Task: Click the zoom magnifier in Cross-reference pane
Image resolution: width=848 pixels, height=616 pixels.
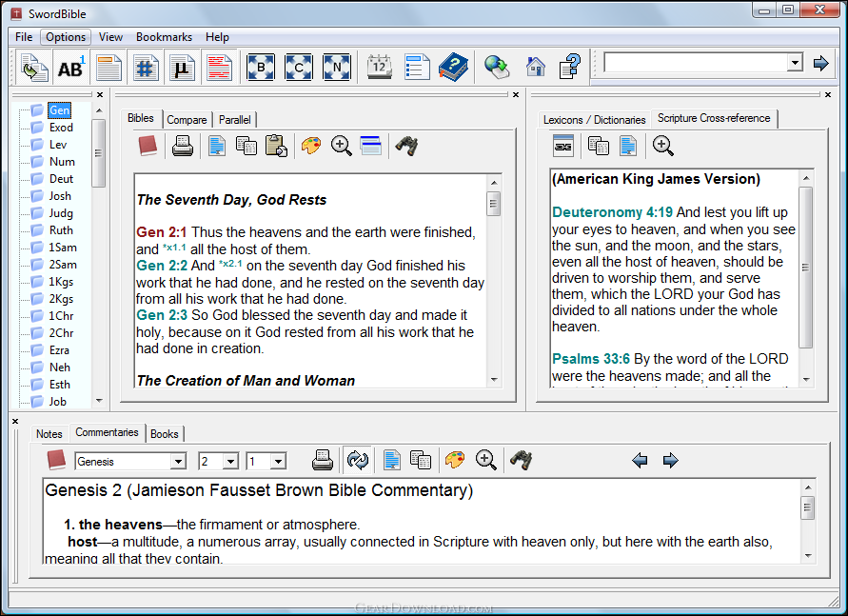Action: (x=662, y=146)
